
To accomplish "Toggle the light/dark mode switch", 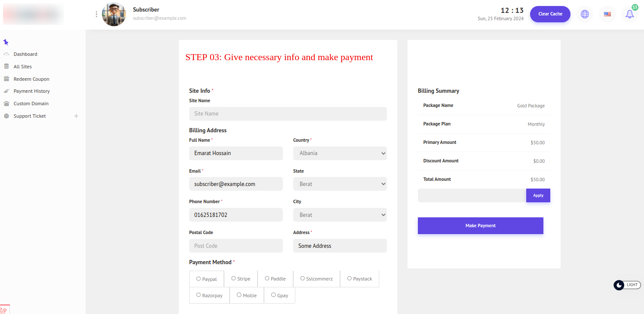I will (x=627, y=285).
